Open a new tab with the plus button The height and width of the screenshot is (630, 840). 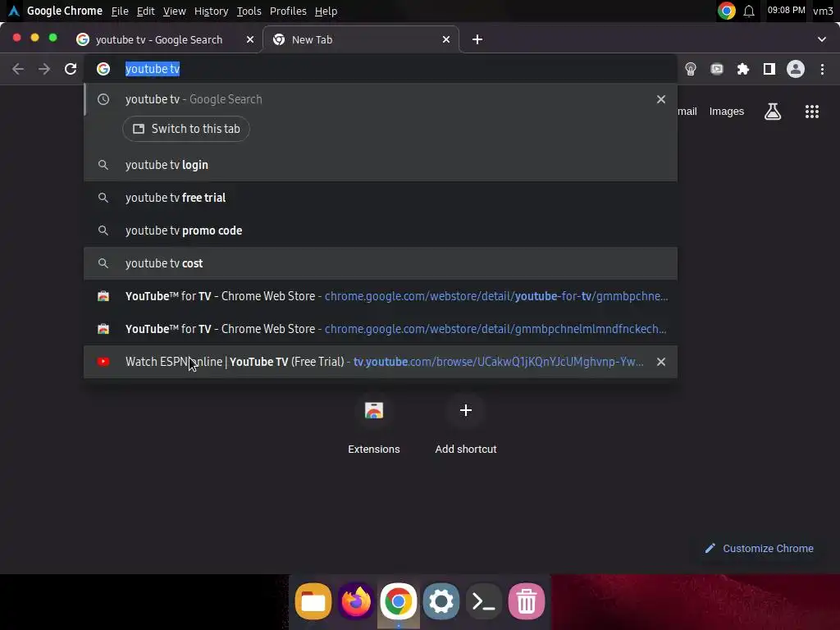(x=477, y=39)
